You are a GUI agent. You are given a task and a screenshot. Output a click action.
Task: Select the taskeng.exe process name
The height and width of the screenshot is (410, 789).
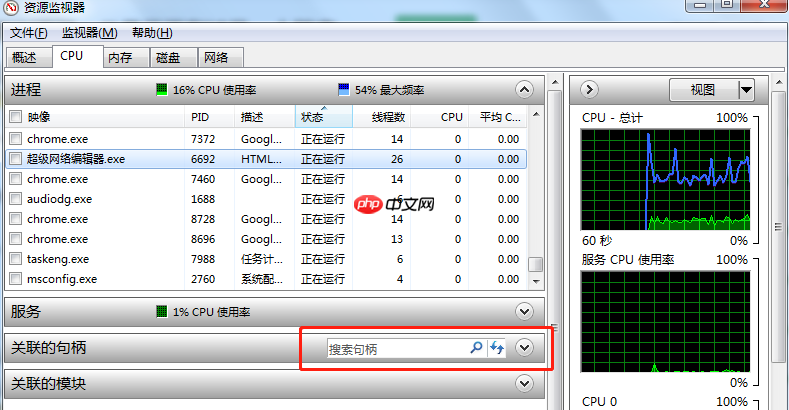[x=58, y=259]
